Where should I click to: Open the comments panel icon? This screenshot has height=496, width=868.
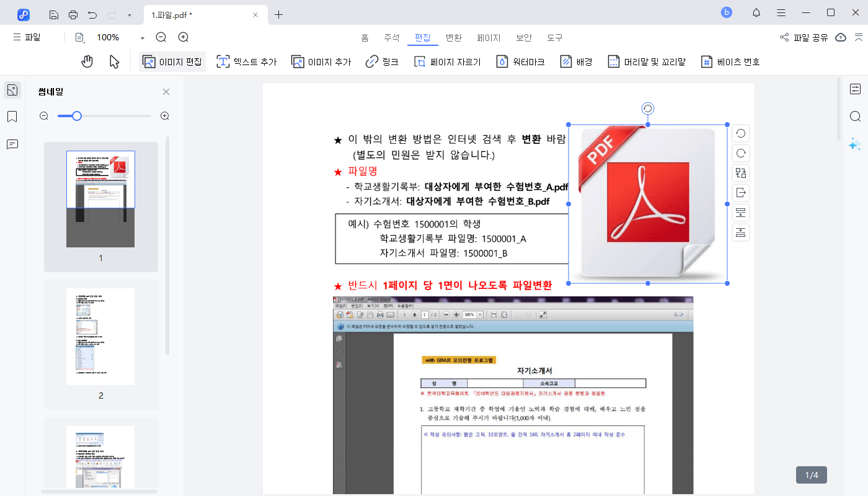coord(12,144)
